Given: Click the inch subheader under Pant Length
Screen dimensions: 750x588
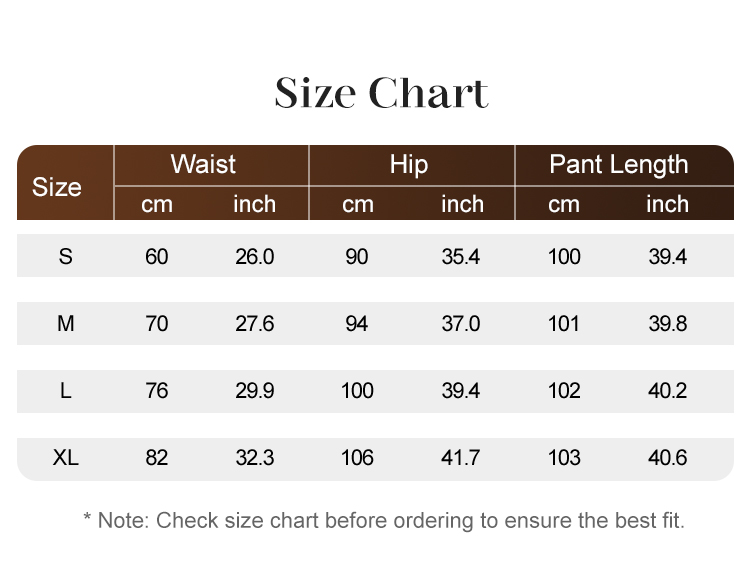Looking at the screenshot, I should [667, 204].
